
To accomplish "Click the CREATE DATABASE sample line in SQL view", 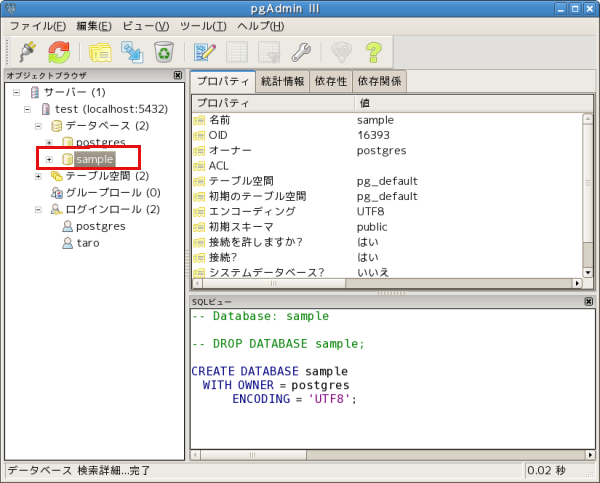I will [269, 371].
